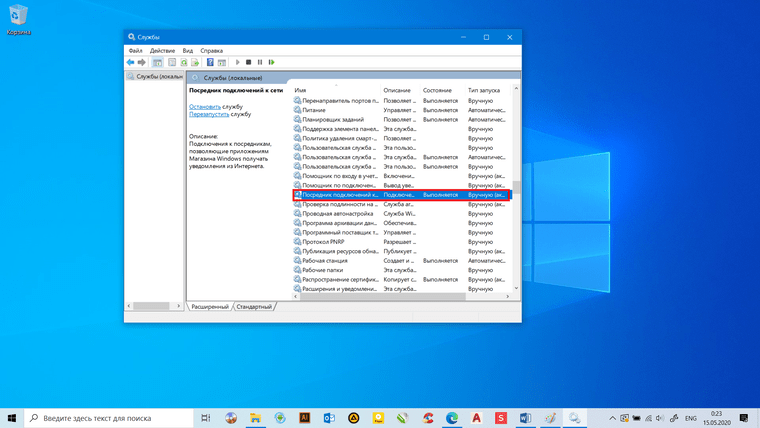This screenshot has height=428, width=760.
Task: Click the Pause service toolbar icon
Action: (x=260, y=62)
